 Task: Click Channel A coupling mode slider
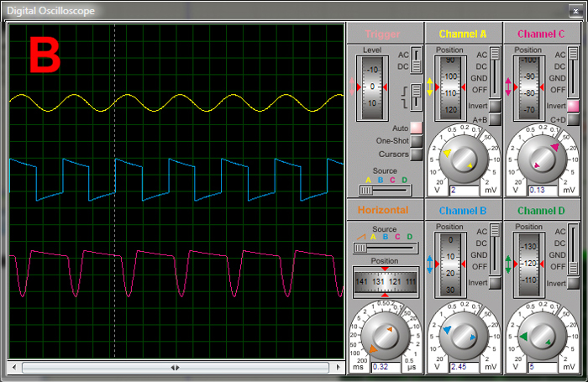click(x=495, y=72)
